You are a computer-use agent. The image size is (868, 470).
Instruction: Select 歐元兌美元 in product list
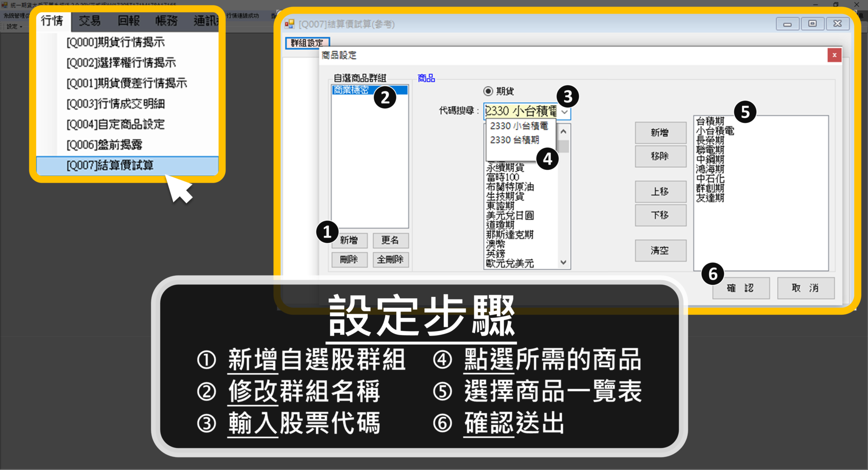pos(510,263)
